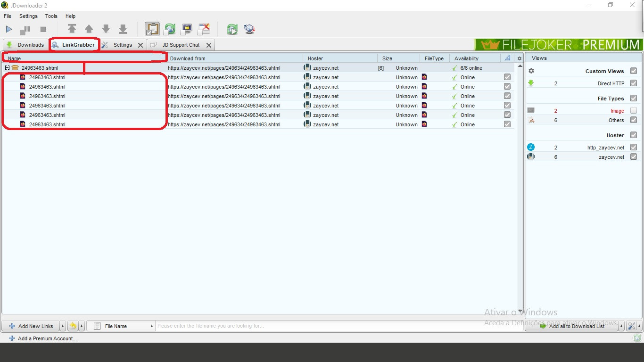The height and width of the screenshot is (362, 644).
Task: Click the package icon of 24963463 shtml
Action: pos(15,68)
